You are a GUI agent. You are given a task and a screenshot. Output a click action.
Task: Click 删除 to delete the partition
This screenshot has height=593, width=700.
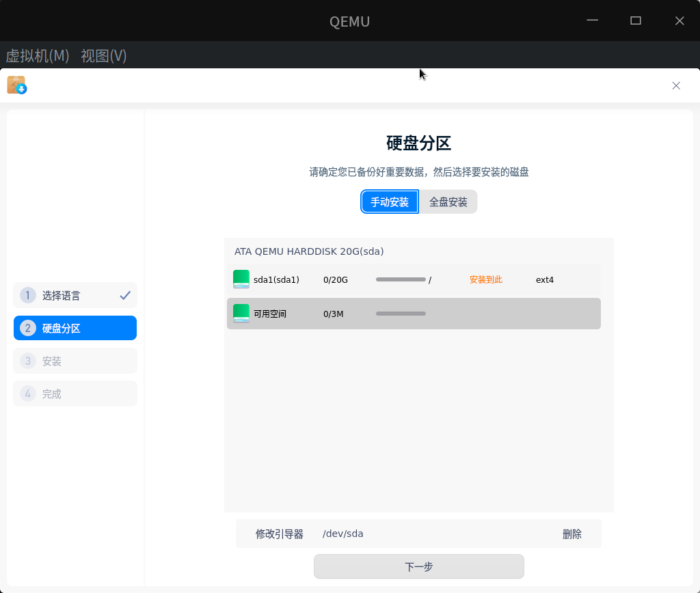(572, 534)
